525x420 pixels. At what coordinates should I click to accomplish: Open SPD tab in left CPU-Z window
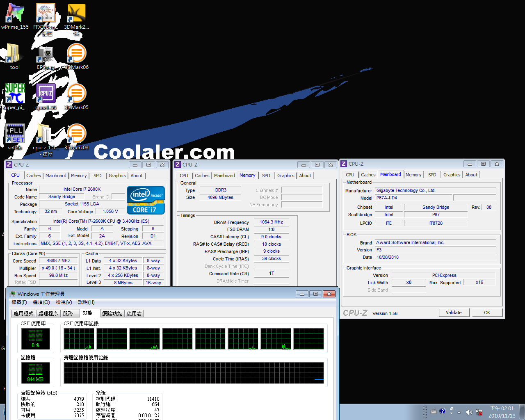[x=98, y=176]
